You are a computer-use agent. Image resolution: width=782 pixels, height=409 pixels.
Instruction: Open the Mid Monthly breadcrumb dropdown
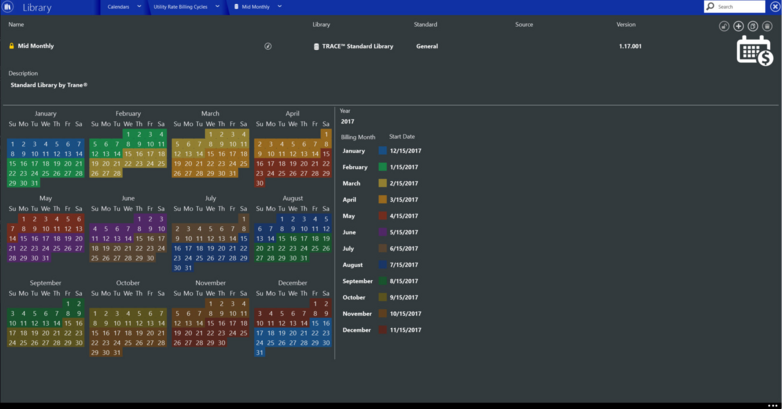(280, 6)
